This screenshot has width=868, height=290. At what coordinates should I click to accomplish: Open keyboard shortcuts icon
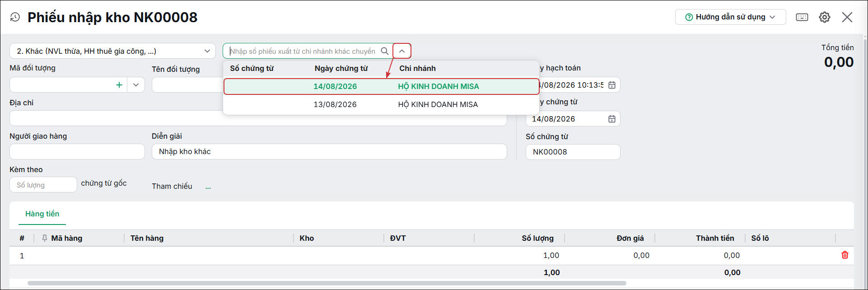pyautogui.click(x=802, y=17)
